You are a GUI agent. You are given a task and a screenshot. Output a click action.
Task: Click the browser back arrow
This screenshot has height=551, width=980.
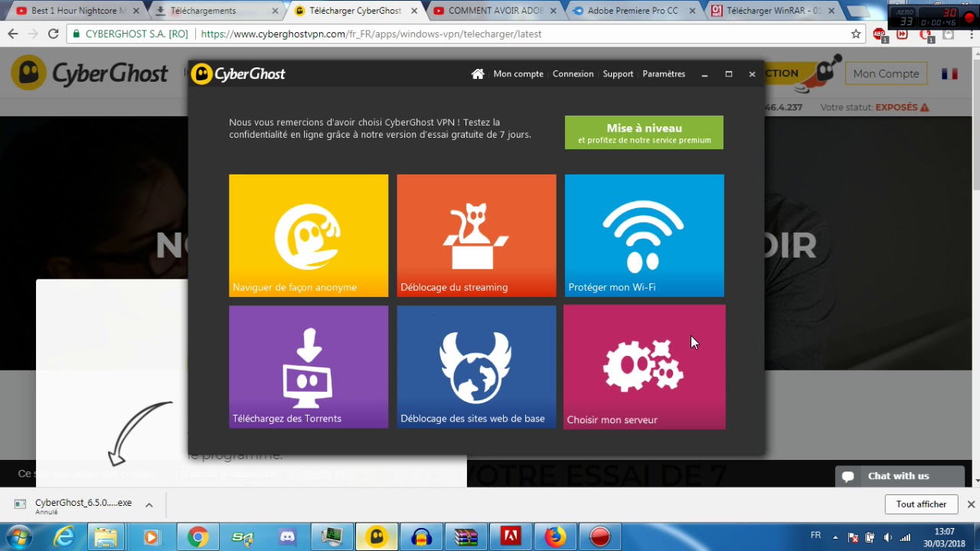13,34
